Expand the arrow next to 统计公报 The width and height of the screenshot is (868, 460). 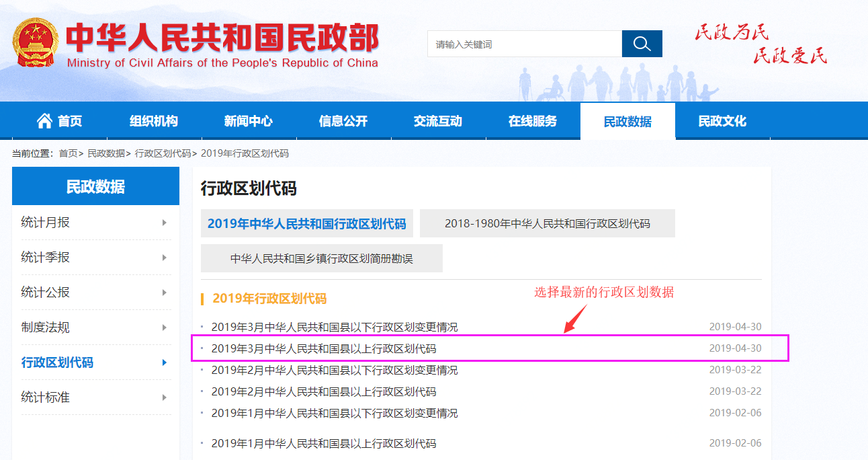coord(165,293)
